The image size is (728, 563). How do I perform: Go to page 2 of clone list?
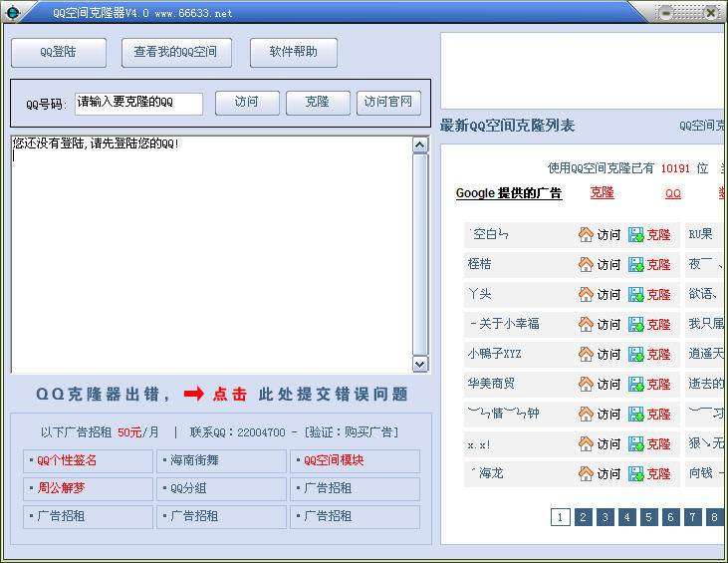(584, 517)
